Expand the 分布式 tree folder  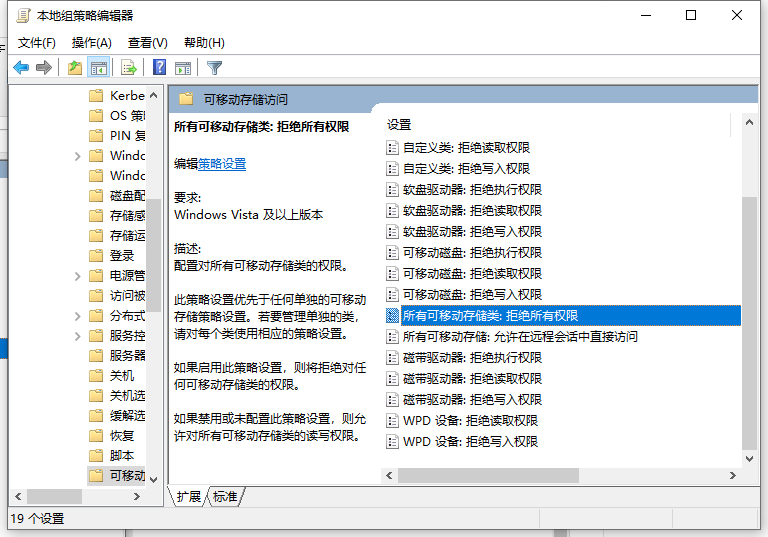point(77,316)
